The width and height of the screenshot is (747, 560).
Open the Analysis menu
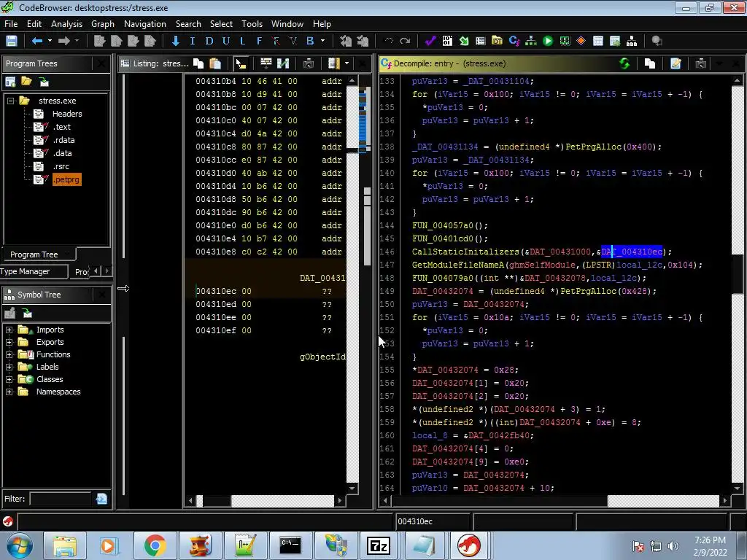pos(66,24)
